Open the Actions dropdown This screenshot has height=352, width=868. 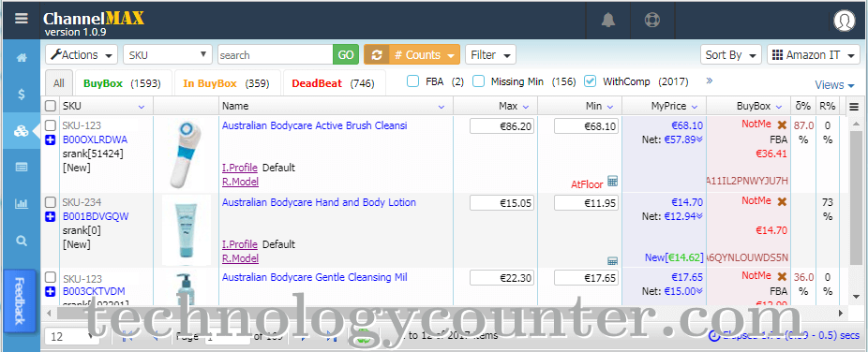point(82,54)
